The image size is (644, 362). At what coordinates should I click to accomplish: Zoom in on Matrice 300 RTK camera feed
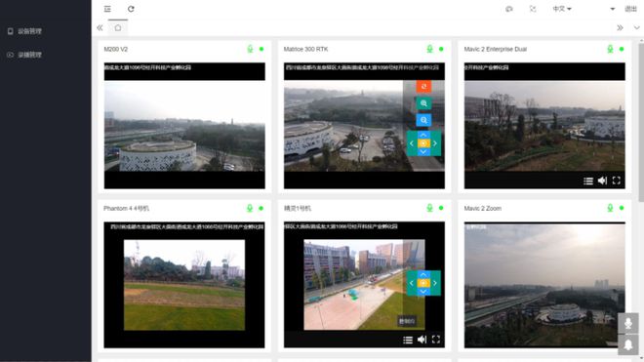(x=423, y=103)
